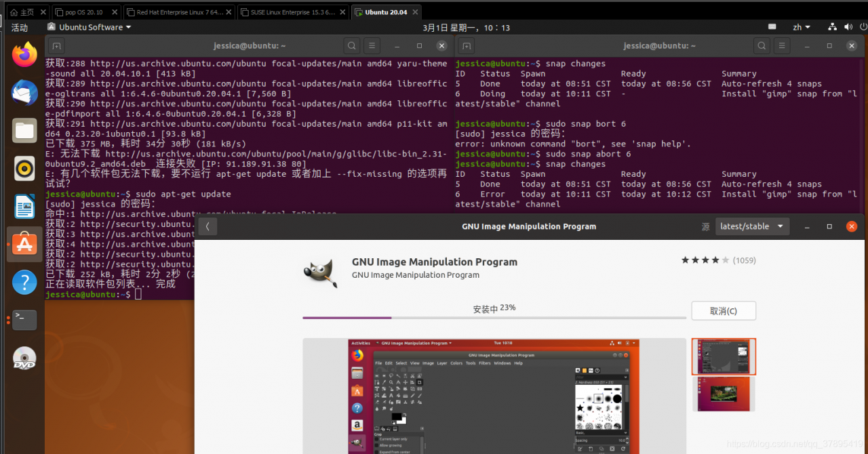
Task: Select the second GIMP screenshot thumbnail
Action: pos(724,394)
